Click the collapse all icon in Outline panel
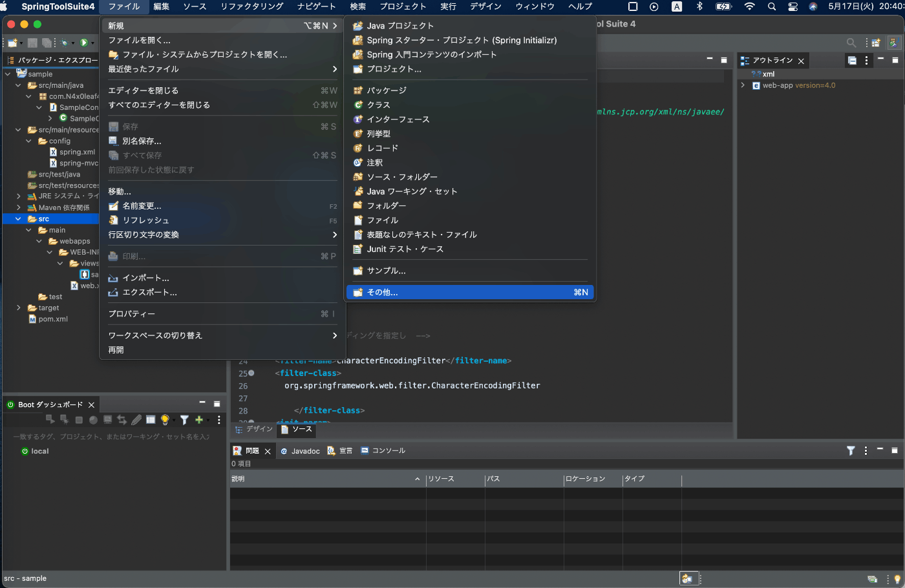 click(852, 60)
